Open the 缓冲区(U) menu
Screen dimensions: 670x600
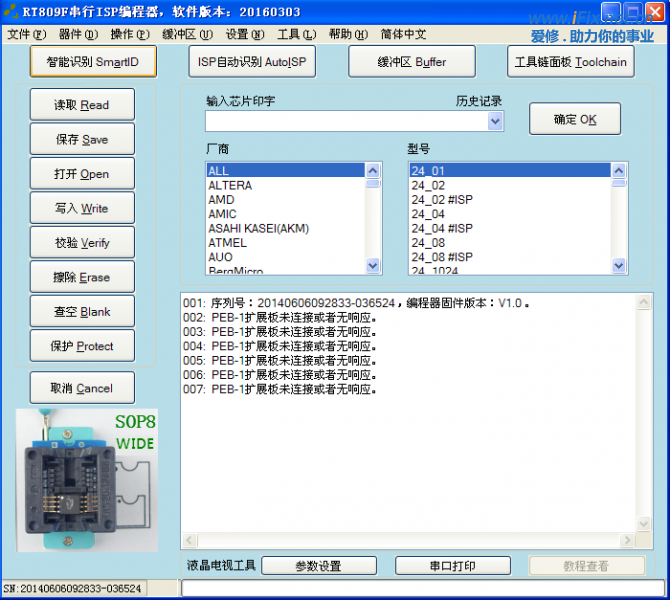coord(188,34)
